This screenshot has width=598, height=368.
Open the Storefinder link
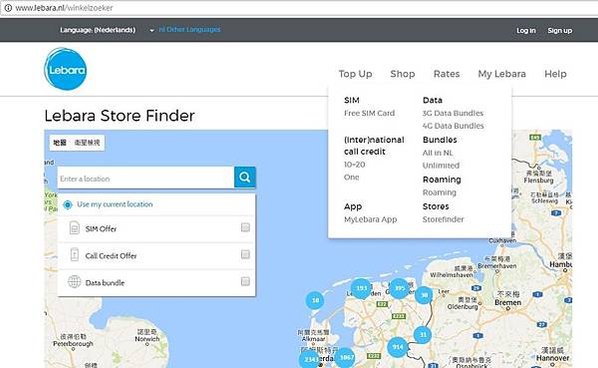pos(443,219)
